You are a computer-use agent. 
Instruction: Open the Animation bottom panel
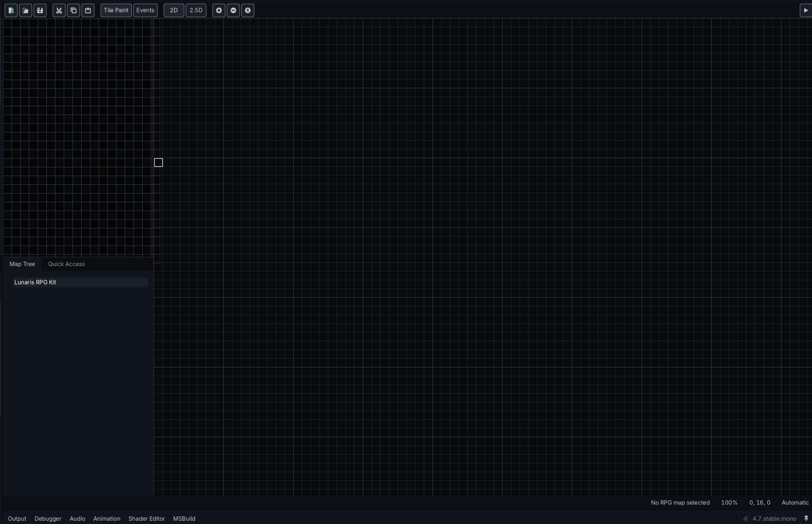(x=107, y=519)
